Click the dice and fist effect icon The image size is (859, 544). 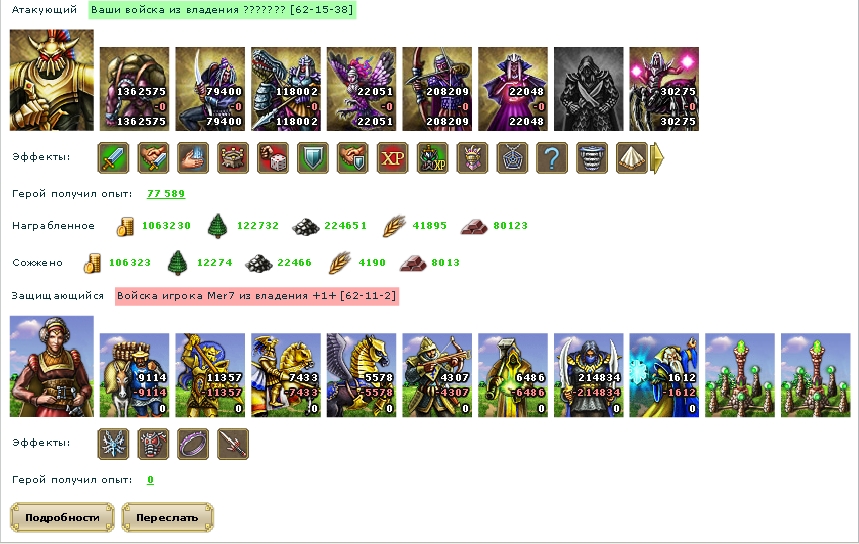(273, 158)
